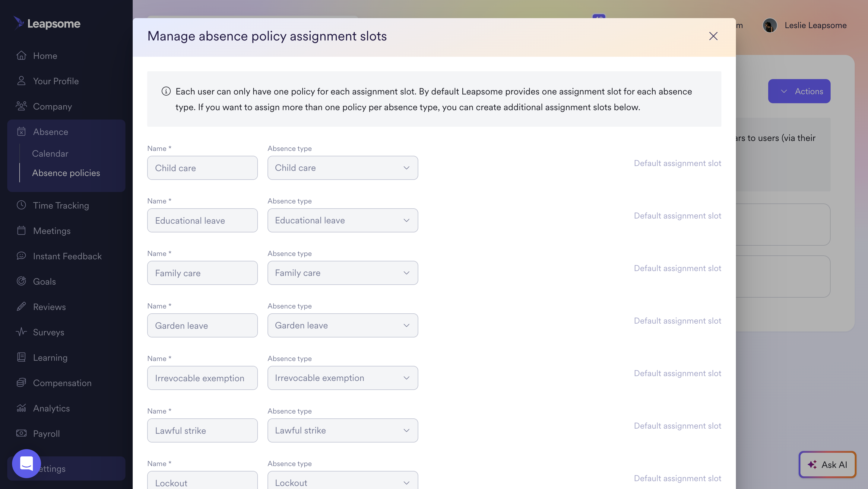Viewport: 868px width, 489px height.
Task: Open the Actions button menu
Action: pyautogui.click(x=799, y=91)
